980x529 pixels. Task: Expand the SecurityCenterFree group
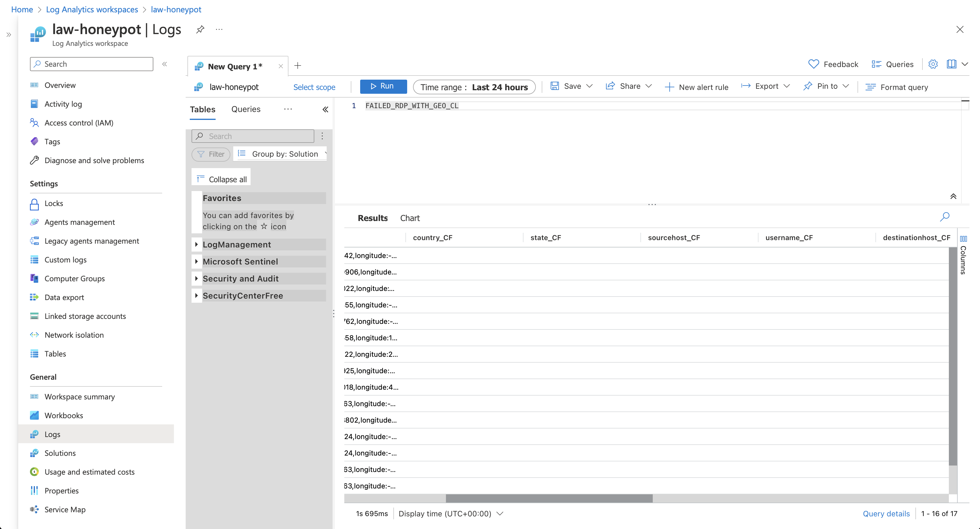coord(196,296)
